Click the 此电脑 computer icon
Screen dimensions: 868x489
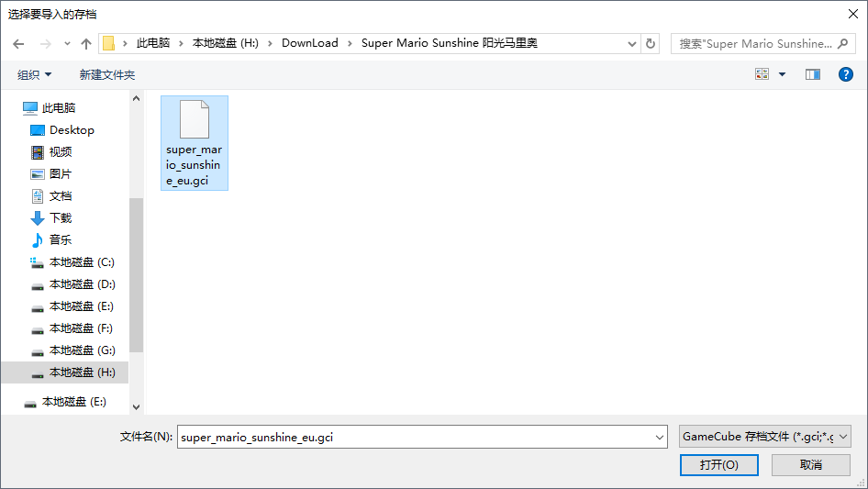pyautogui.click(x=30, y=108)
